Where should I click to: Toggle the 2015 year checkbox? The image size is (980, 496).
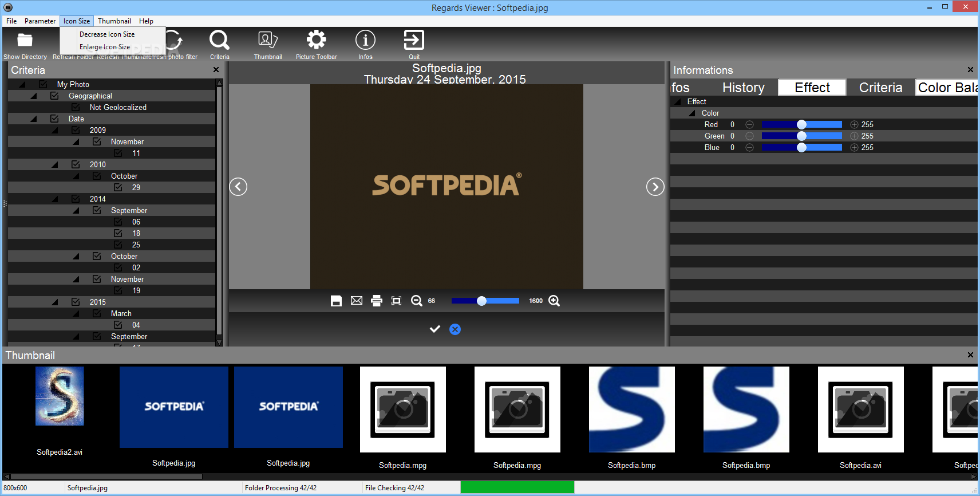[x=76, y=302]
